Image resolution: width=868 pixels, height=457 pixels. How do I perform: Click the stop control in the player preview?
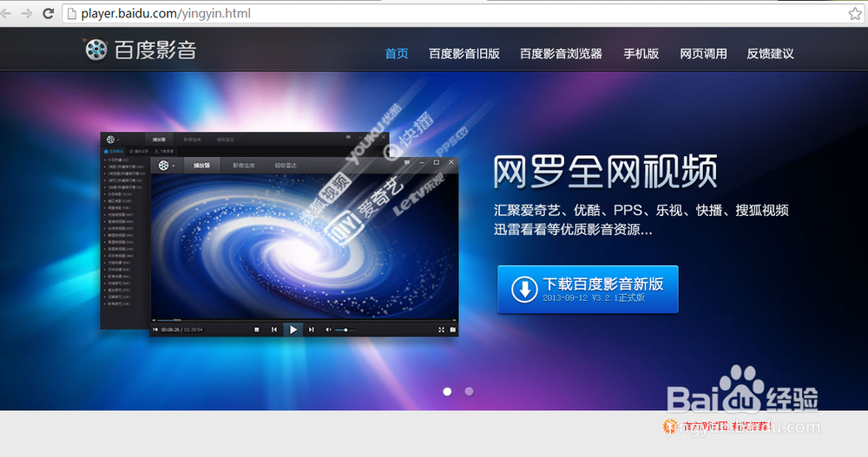256,330
